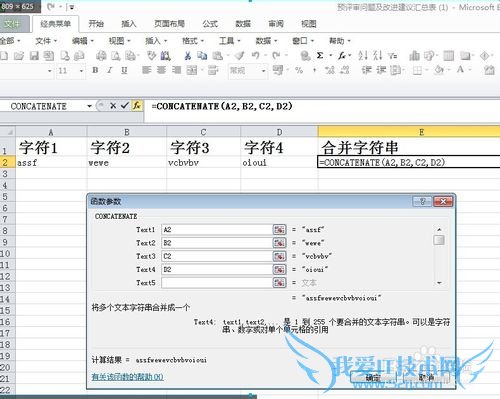
Task: Click the Spelling check icon
Action: (x=152, y=56)
